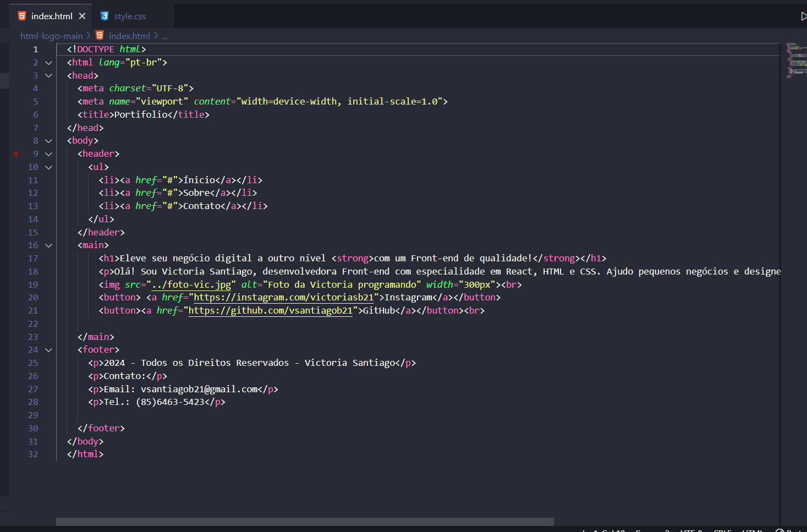Collapse the head section at line 3
This screenshot has height=532, width=807.
48,76
